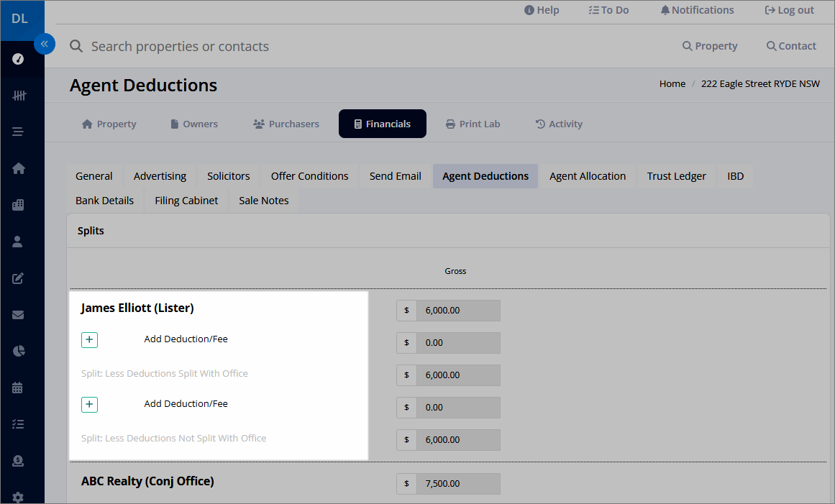Open the Notifications link

coord(697,10)
